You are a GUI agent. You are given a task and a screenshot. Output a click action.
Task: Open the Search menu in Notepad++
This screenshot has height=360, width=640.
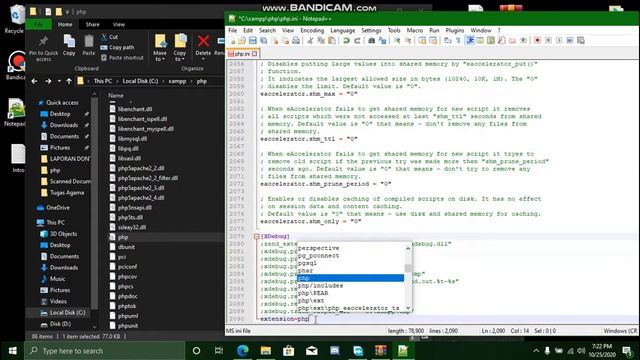[267, 31]
